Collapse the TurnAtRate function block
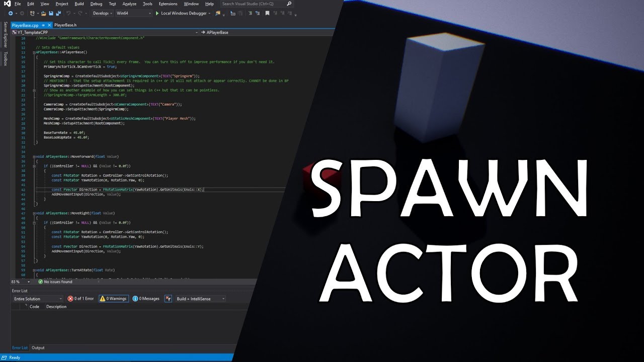Screen dimensions: 644x362 (34, 270)
